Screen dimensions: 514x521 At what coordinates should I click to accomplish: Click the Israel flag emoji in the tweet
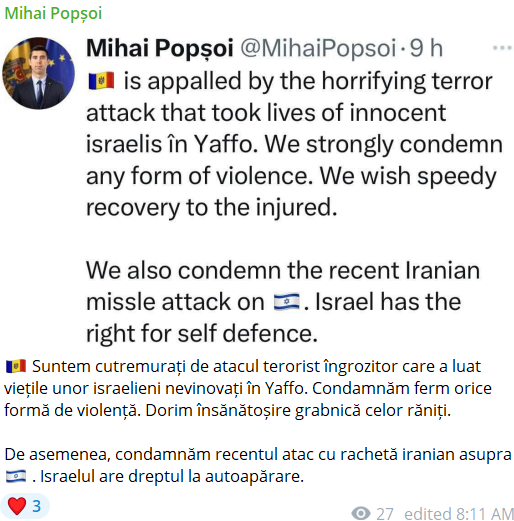[x=286, y=302]
